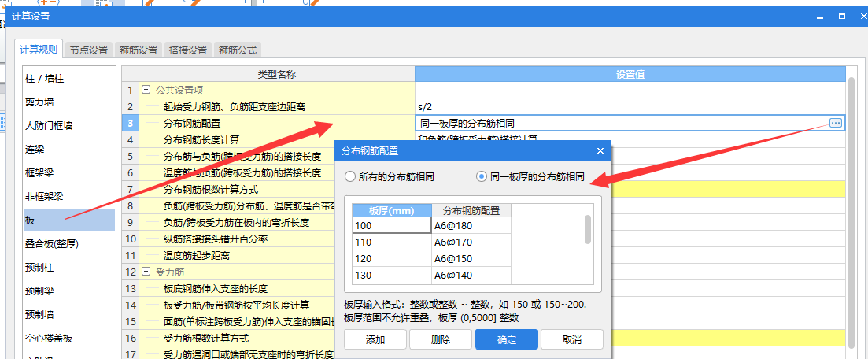The image size is (868, 359).
Task: Select row 受力筋根数计算方式
Action: point(237,338)
